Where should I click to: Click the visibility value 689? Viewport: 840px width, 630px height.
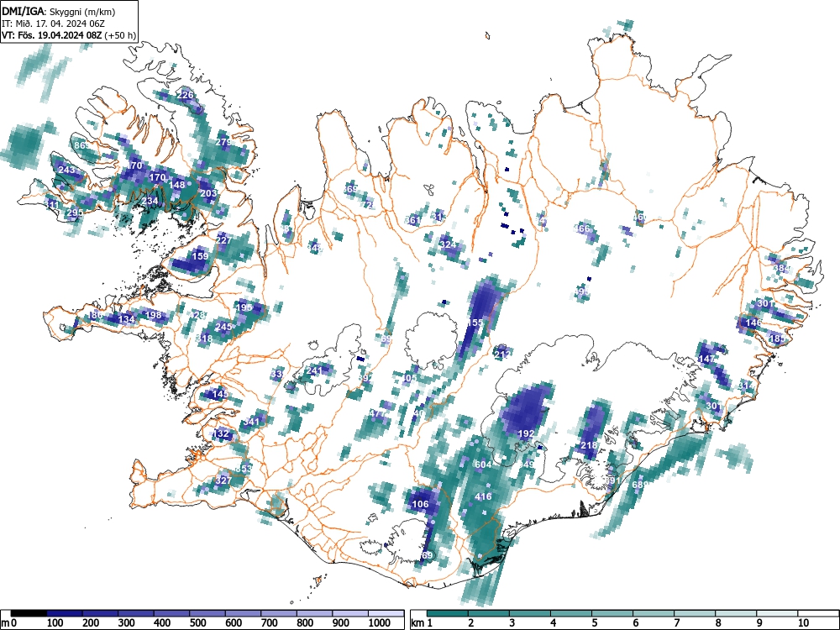coord(640,485)
